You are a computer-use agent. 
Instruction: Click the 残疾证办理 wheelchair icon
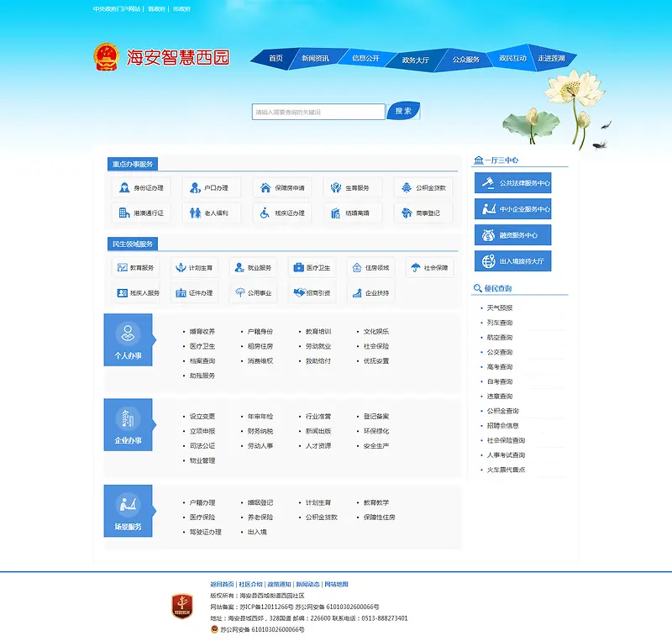tap(265, 213)
